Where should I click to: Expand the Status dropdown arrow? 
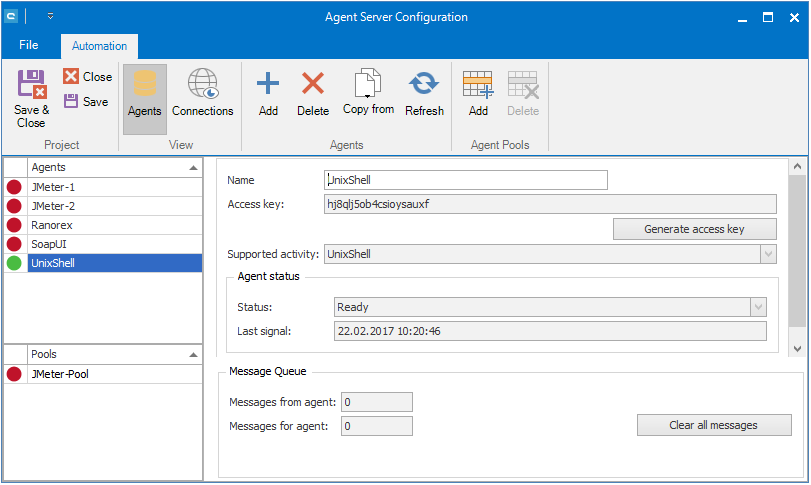758,307
